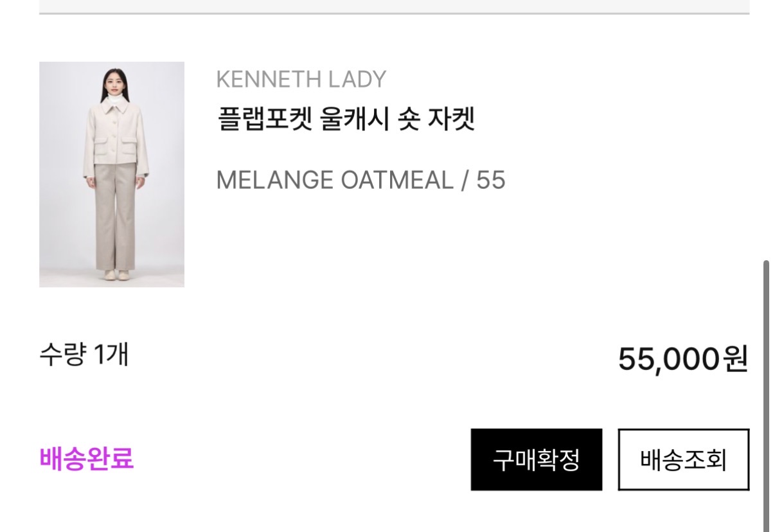This screenshot has height=532, width=775.
Task: Select the MELANGE OATMEAL color option text
Action: coord(334,181)
